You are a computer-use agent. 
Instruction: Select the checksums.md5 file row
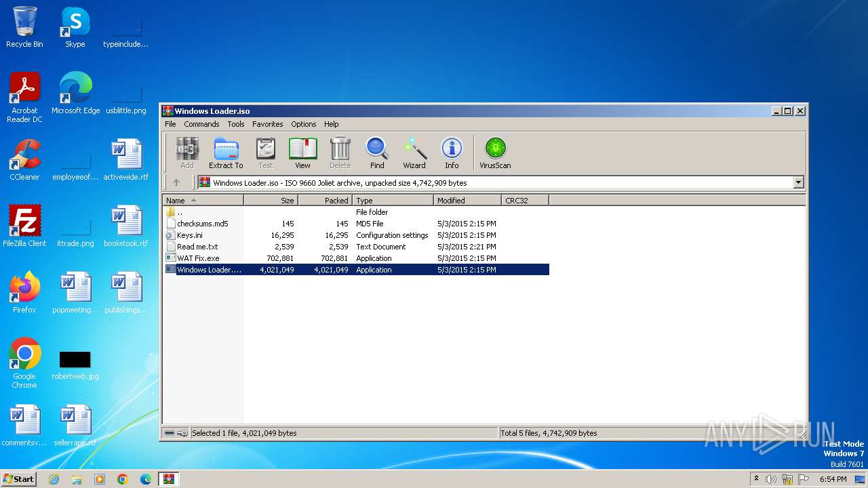(356, 224)
